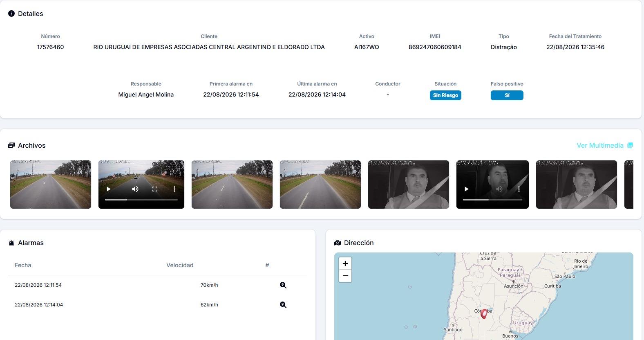
Task: Click the Alarmas heading
Action: tap(31, 243)
